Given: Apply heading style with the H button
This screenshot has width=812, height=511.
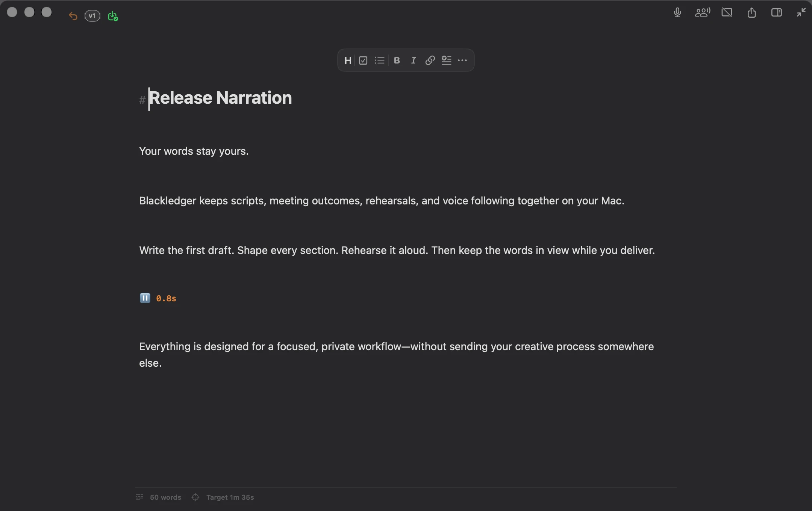Looking at the screenshot, I should [x=348, y=60].
